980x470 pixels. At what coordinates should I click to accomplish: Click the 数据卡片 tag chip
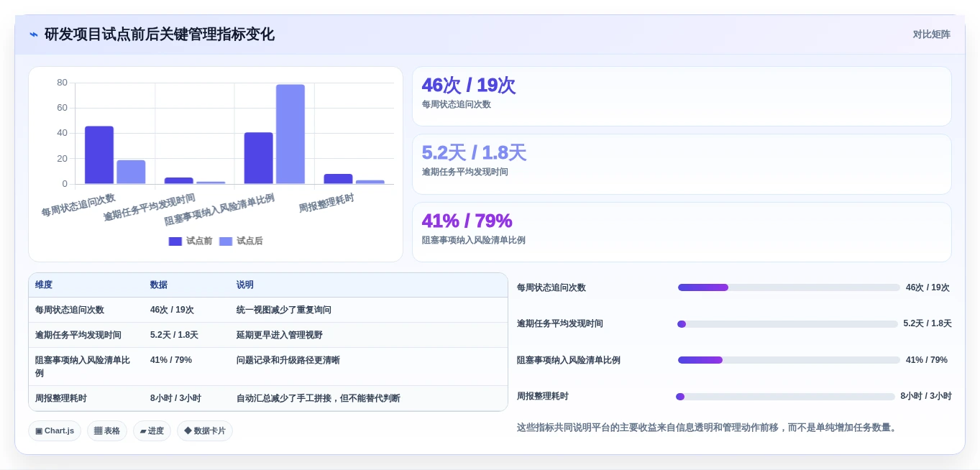point(205,430)
